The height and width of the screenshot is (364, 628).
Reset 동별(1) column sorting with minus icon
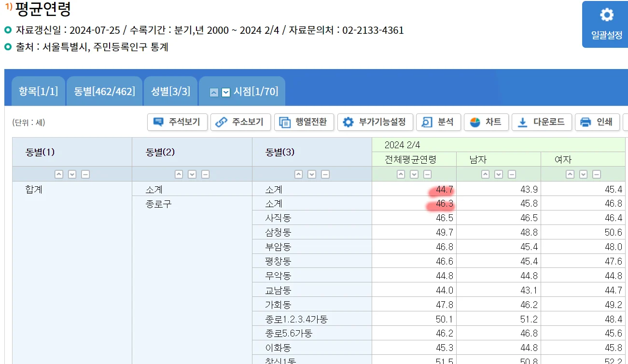85,174
